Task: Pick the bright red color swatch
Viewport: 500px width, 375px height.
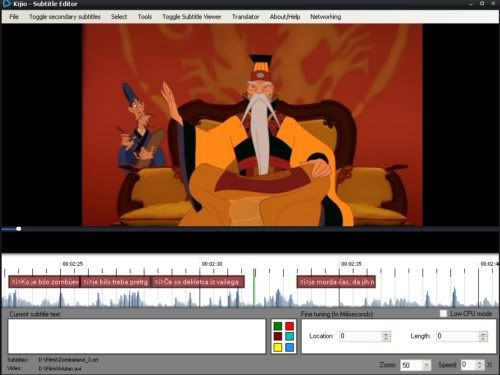Action: click(x=289, y=326)
